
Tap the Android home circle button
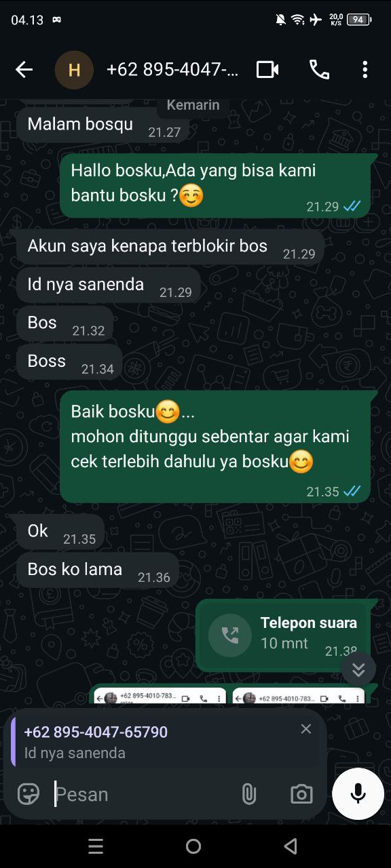[193, 846]
